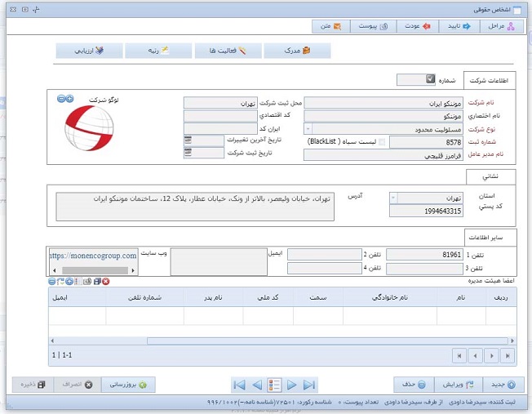Click website box scroll-right arrow
532x414 pixels.
(133, 270)
